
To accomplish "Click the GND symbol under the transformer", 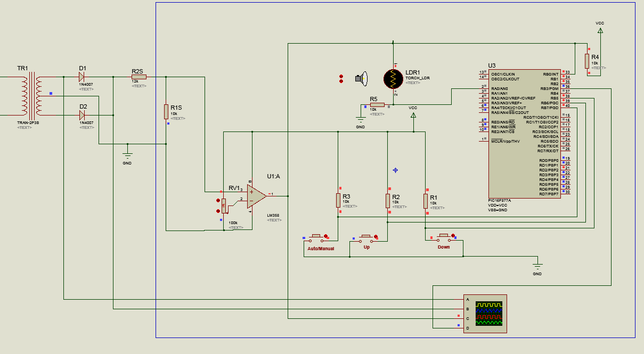I will pos(127,155).
